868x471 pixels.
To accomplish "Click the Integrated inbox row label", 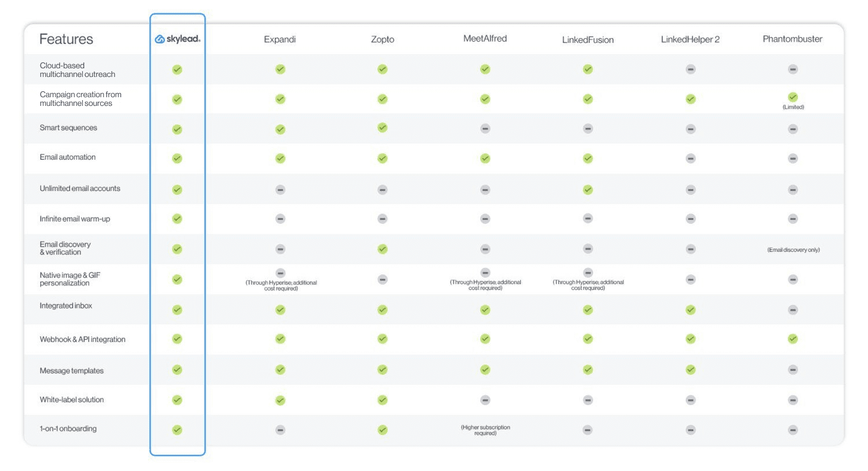I will [x=66, y=306].
